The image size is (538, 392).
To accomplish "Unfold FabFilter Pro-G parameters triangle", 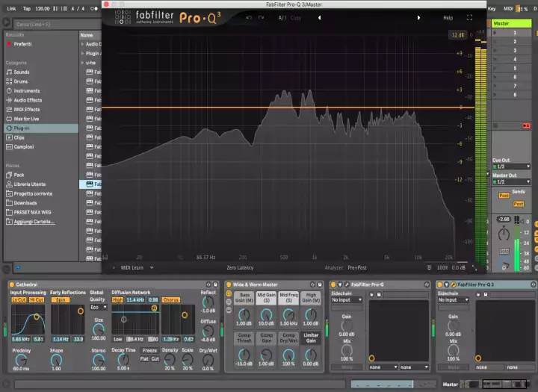I will 340,284.
